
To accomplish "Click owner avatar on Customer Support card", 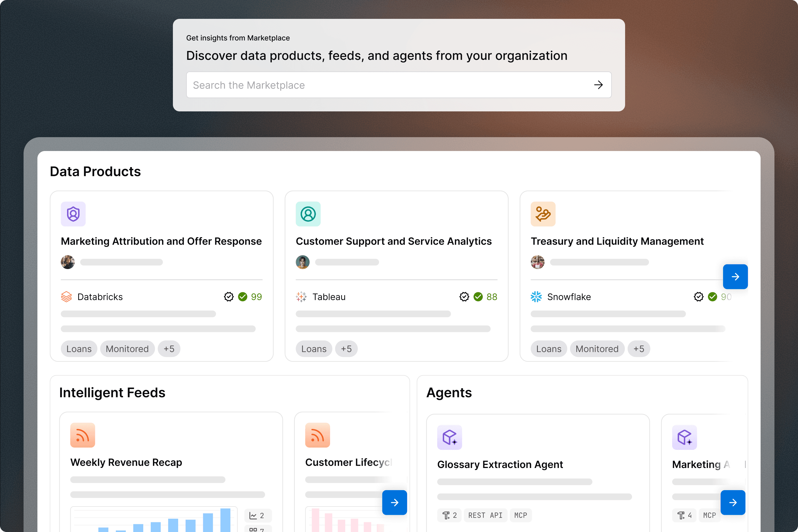I will click(x=303, y=262).
